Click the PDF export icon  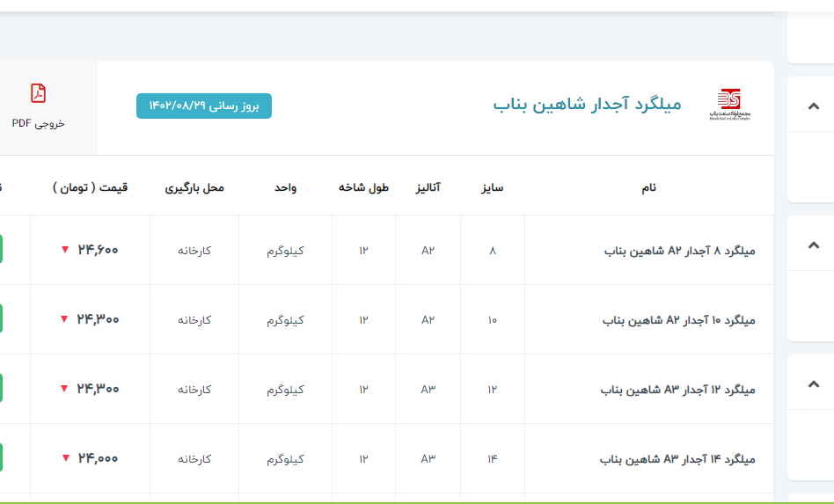pos(38,93)
